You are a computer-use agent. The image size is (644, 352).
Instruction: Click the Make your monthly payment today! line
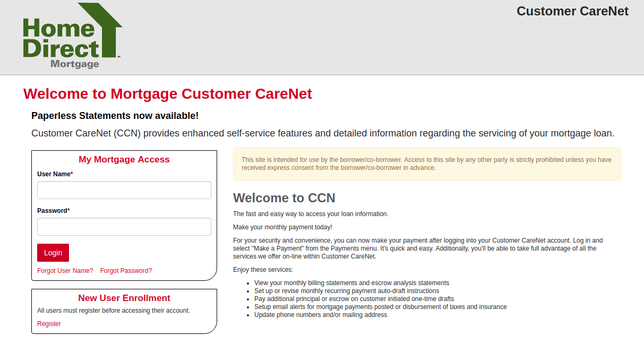click(282, 227)
